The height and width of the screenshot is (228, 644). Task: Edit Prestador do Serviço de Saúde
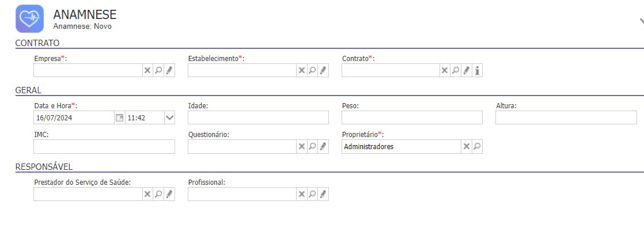point(169,194)
